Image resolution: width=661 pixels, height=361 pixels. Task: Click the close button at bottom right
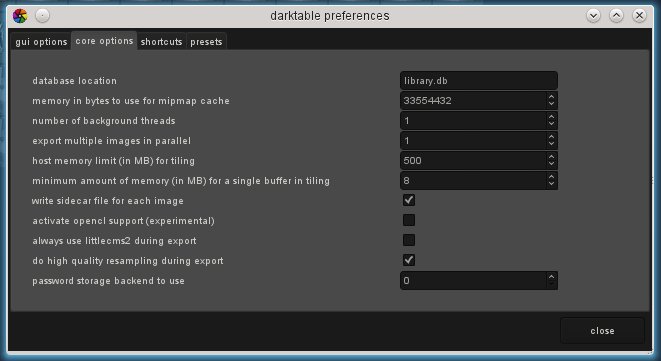[602, 331]
